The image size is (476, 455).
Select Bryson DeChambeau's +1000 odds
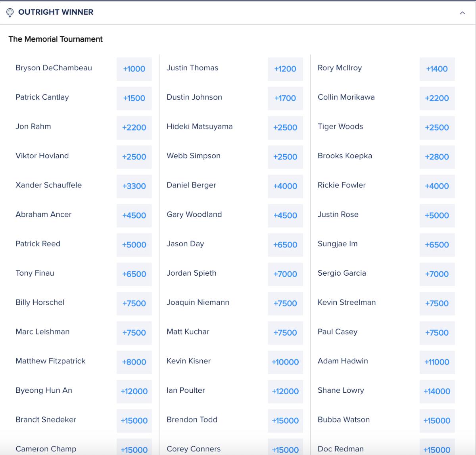[134, 69]
